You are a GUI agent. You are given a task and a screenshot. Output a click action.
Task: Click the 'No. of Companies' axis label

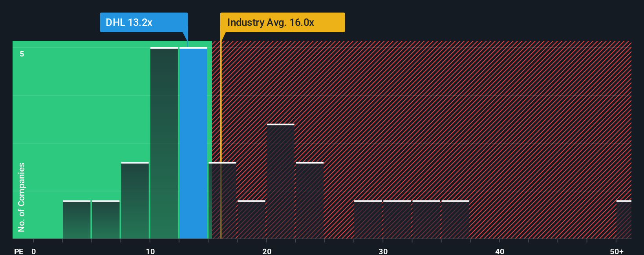22,197
